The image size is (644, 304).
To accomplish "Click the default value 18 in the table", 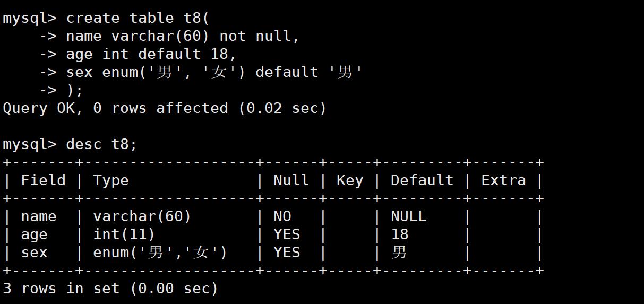I will (x=399, y=234).
